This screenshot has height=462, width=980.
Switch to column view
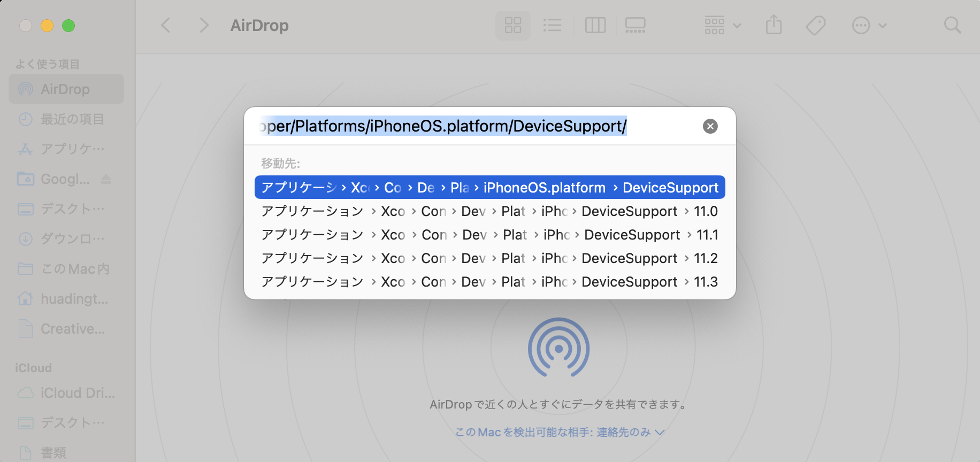[595, 25]
